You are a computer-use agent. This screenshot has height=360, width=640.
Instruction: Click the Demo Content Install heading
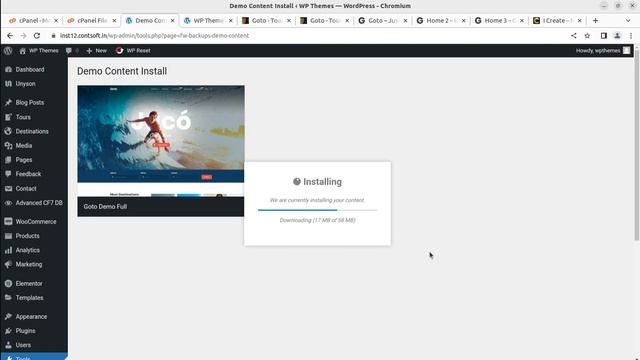[x=122, y=71]
